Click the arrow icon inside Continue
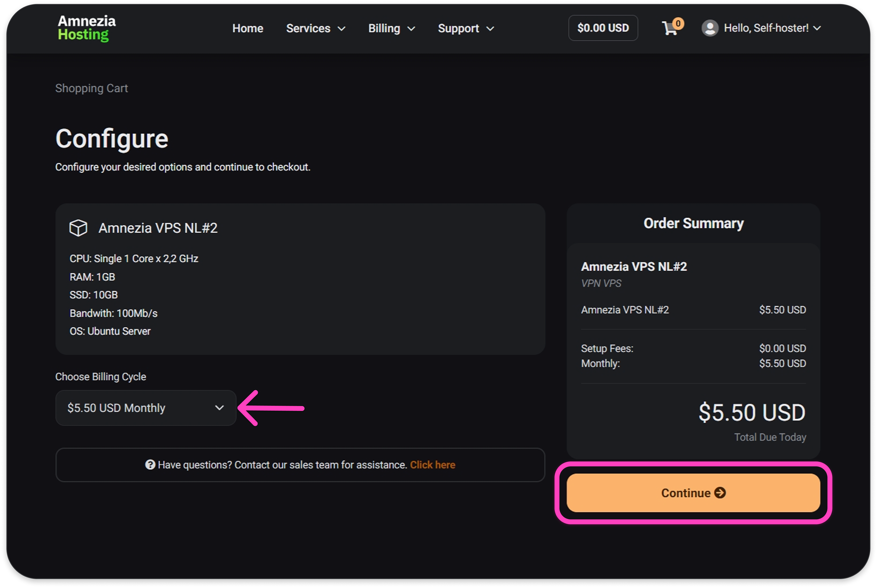The image size is (877, 588). (720, 493)
